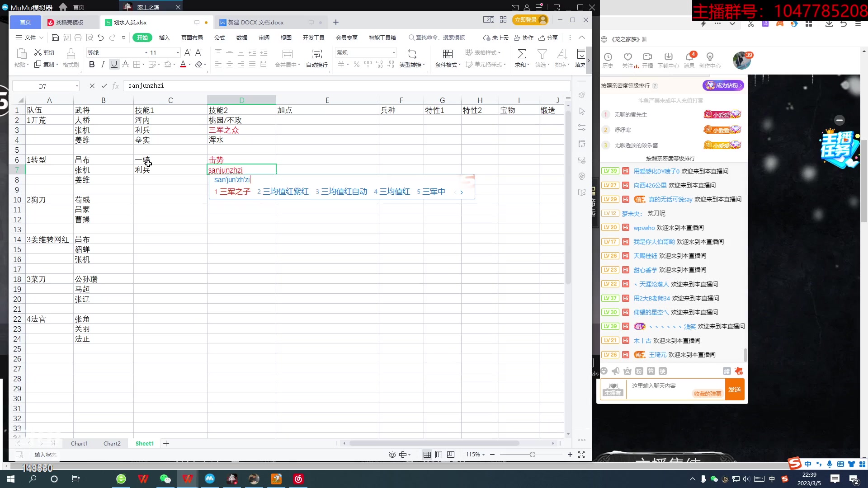Click the Redo arrow in quick toolbar
Viewport: 868px width, 488px height.
pos(112,38)
